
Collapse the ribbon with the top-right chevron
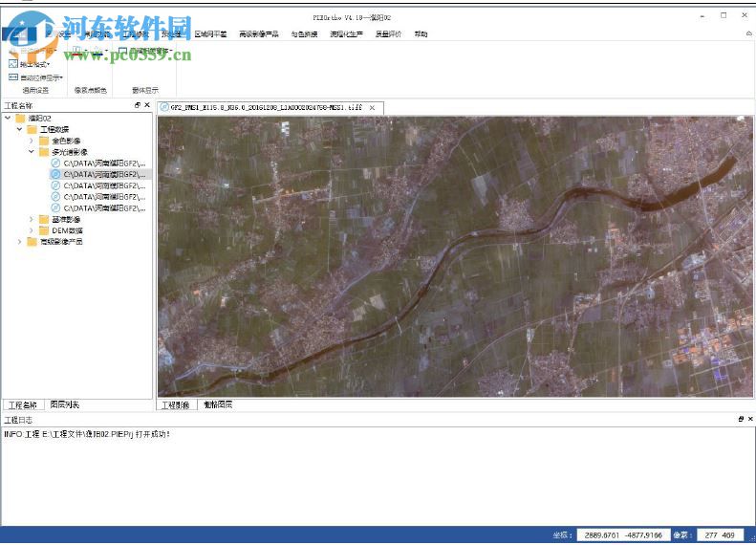748,33
